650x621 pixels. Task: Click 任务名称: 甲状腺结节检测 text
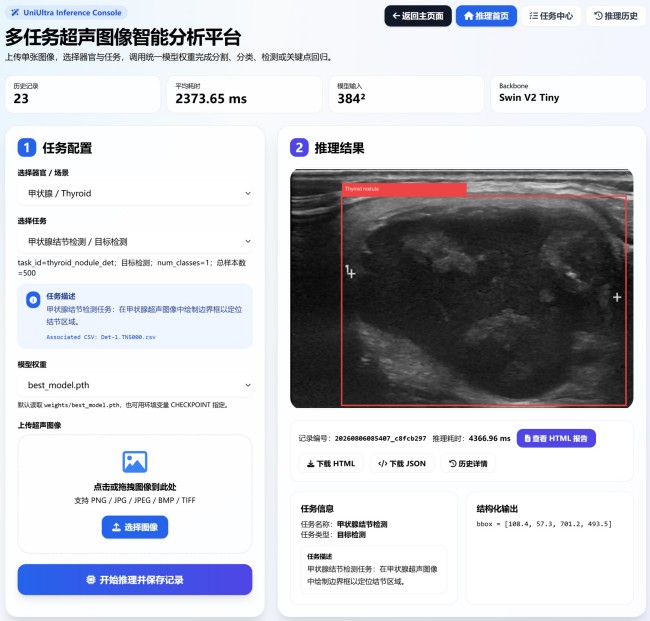tap(344, 524)
